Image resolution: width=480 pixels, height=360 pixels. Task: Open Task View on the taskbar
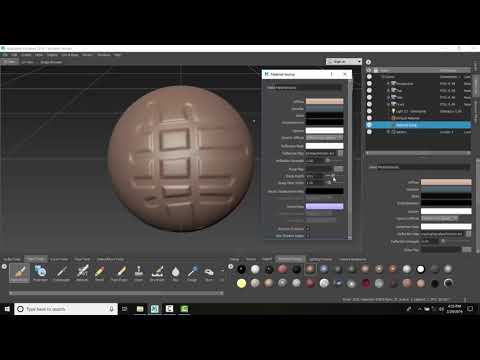125,309
